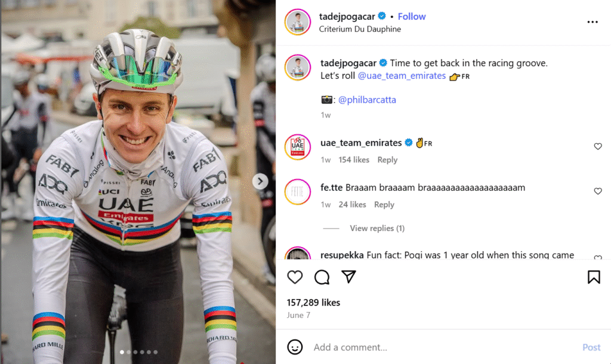Open the @uae_team_emirates mention in the caption
Viewport: 611px width, 364px height.
[402, 76]
